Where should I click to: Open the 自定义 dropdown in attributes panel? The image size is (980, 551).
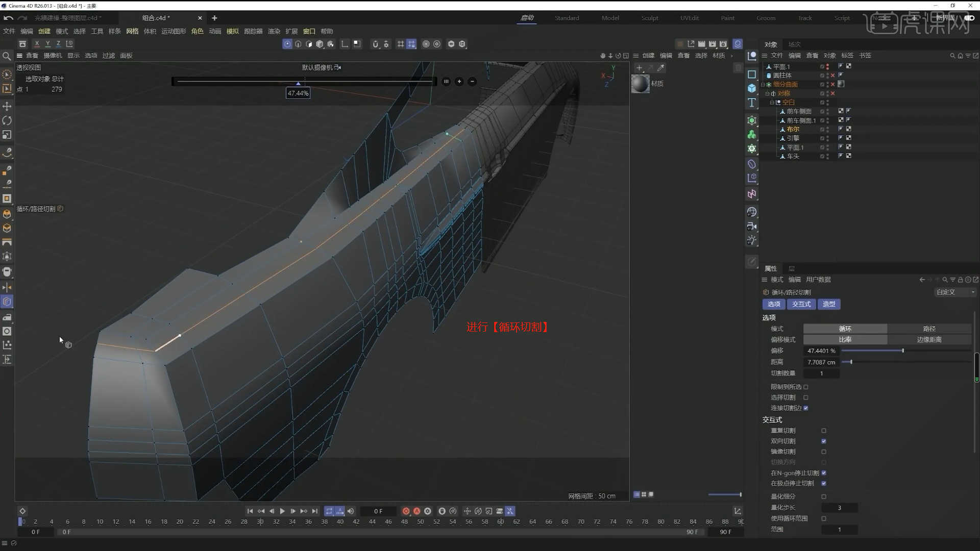(x=955, y=292)
